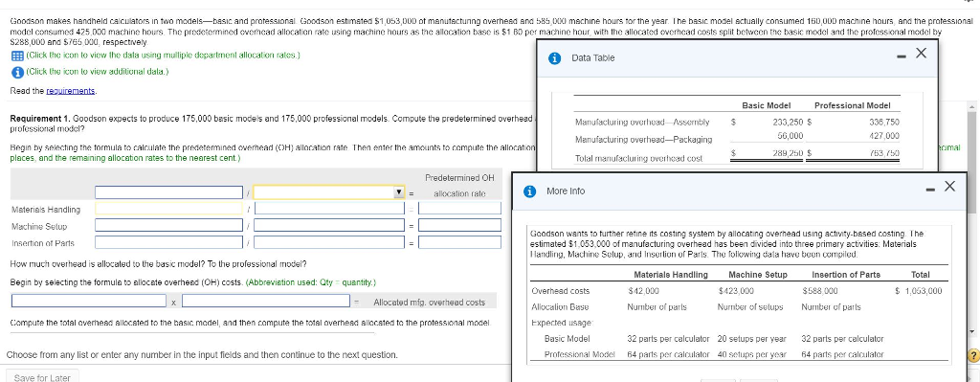980x382 pixels.
Task: Click the Save for Later button
Action: [x=42, y=377]
